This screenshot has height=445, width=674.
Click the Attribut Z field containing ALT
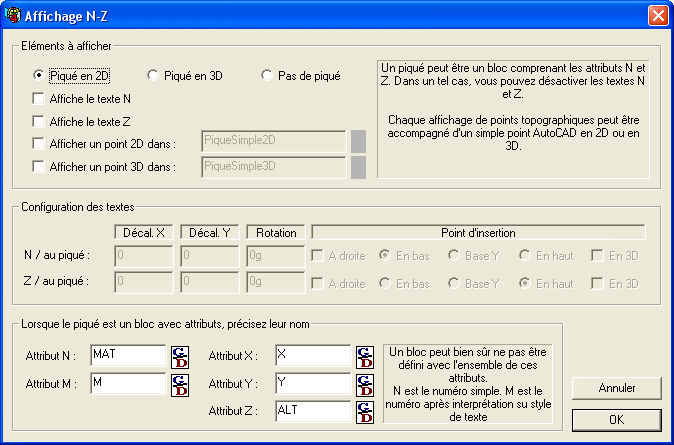[x=312, y=411]
